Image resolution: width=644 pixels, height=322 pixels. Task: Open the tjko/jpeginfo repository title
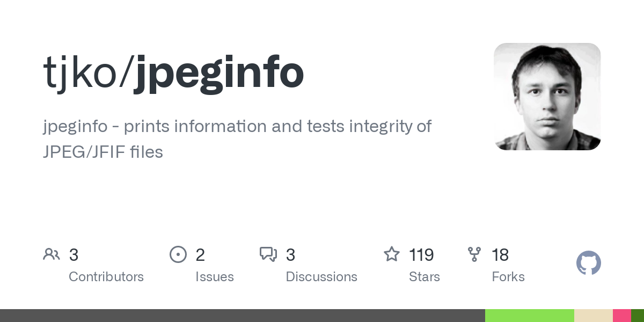[173, 74]
